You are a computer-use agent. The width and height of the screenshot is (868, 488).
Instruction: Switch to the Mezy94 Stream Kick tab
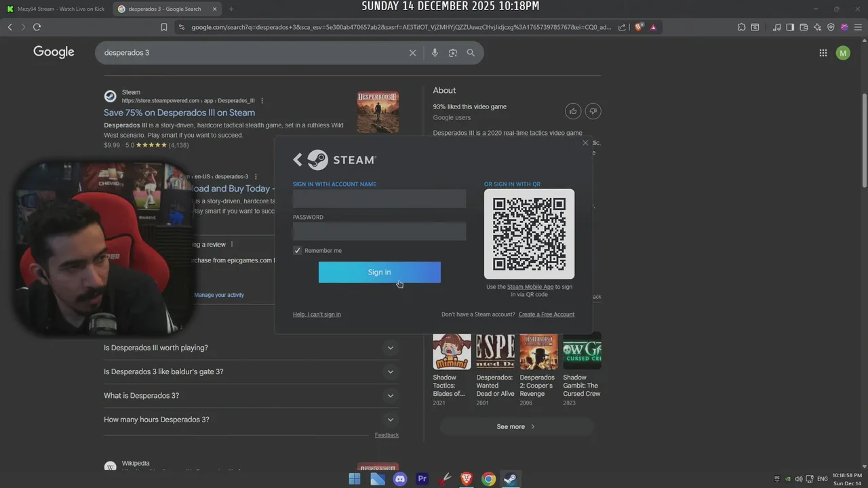click(x=56, y=9)
